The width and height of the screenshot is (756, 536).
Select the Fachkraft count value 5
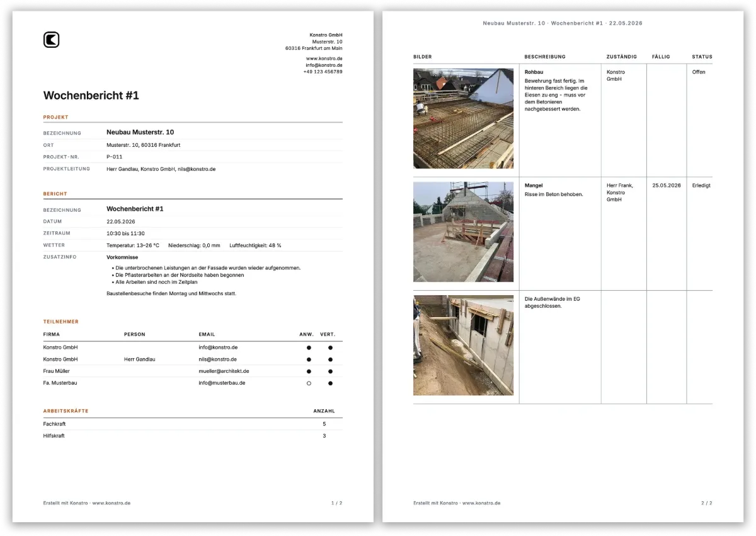point(324,424)
